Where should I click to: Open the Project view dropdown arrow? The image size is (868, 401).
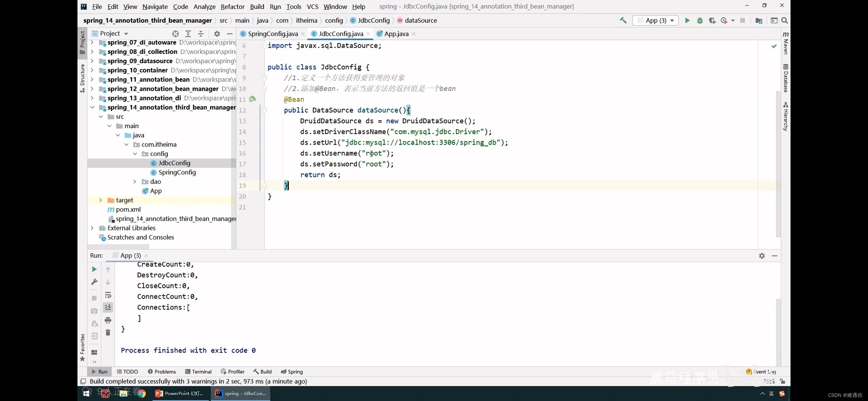pyautogui.click(x=126, y=34)
